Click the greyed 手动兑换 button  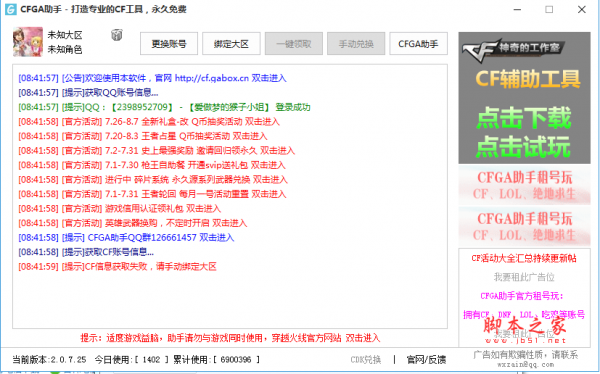click(x=356, y=44)
